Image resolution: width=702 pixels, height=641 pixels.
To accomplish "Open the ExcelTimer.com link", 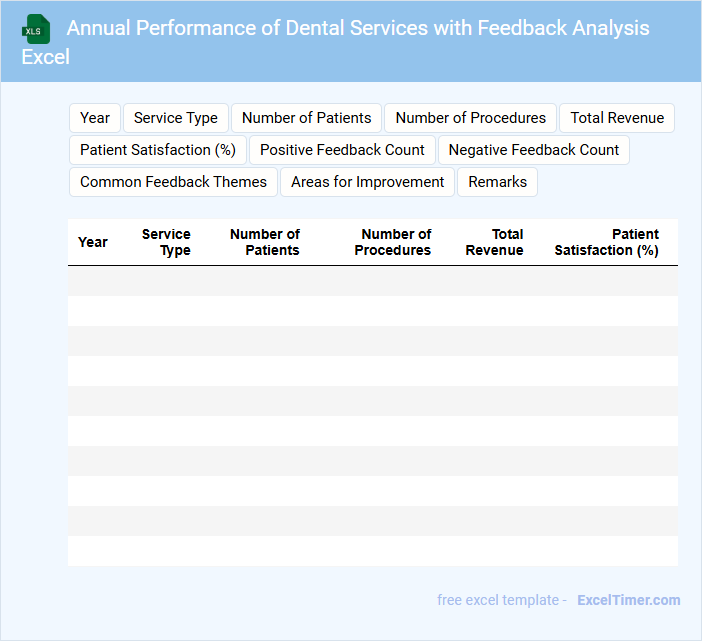I will point(629,600).
